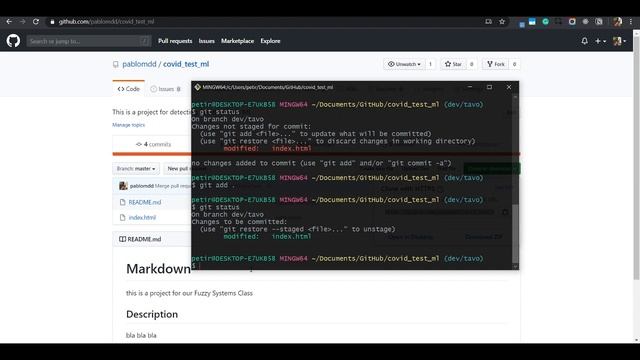
Task: Click the green Grammarly extension icon
Action: pyautogui.click(x=545, y=22)
